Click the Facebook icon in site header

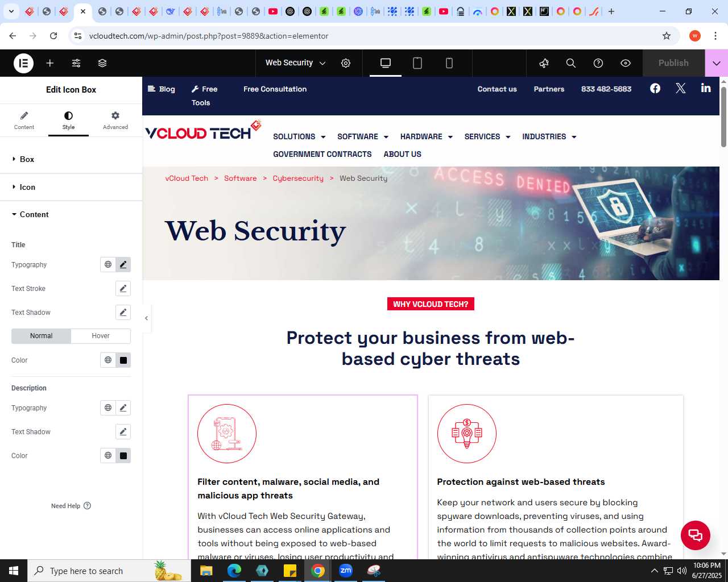655,88
